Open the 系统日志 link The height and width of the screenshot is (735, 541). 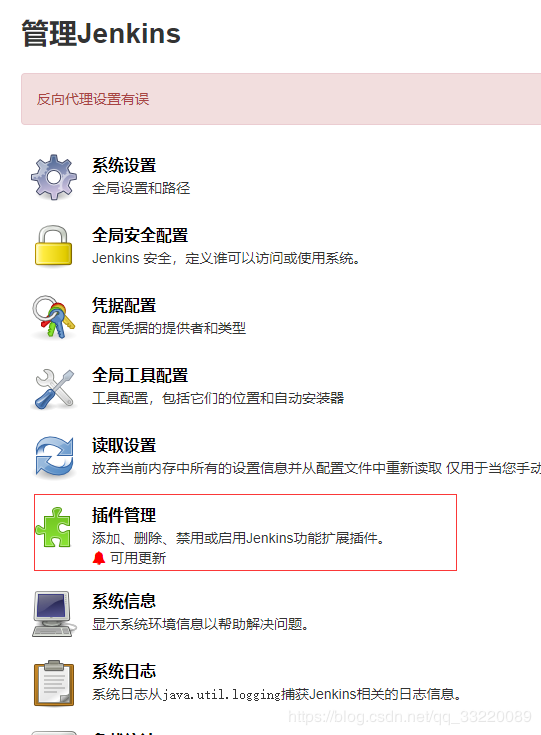coord(124,671)
